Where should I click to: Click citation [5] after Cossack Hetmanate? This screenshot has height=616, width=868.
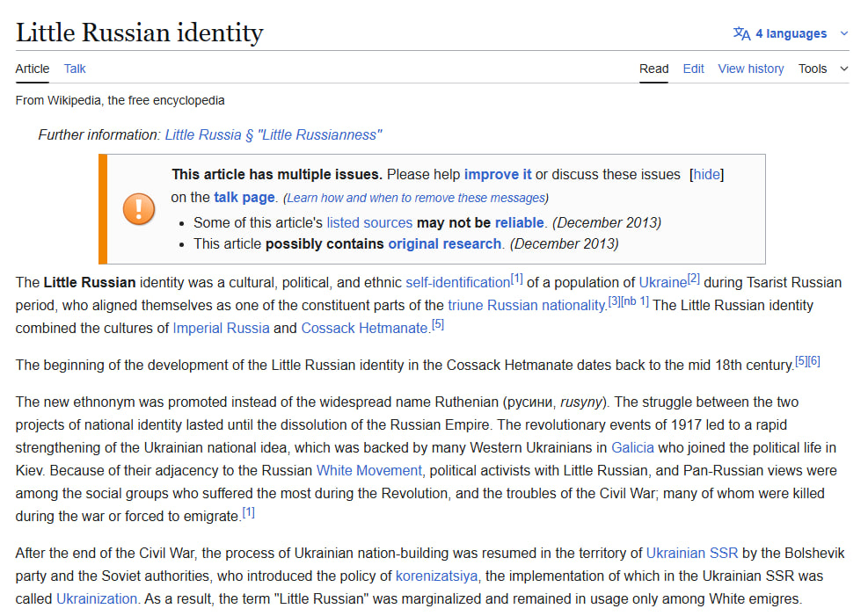point(438,324)
